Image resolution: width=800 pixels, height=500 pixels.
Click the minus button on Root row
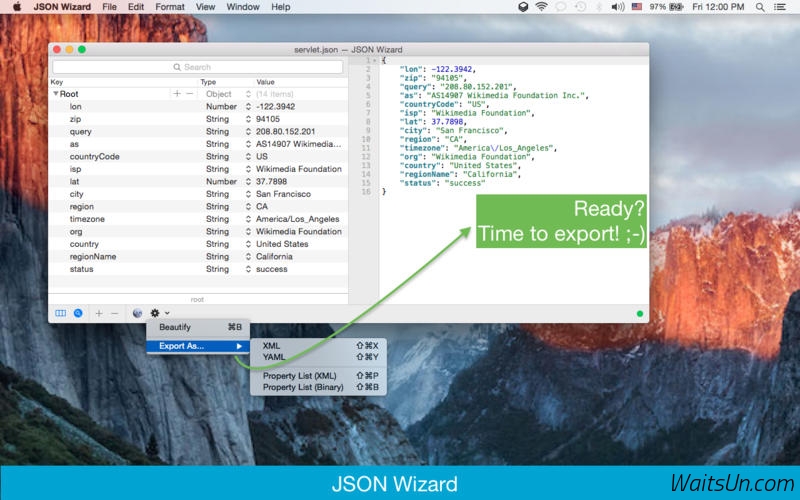(x=189, y=94)
